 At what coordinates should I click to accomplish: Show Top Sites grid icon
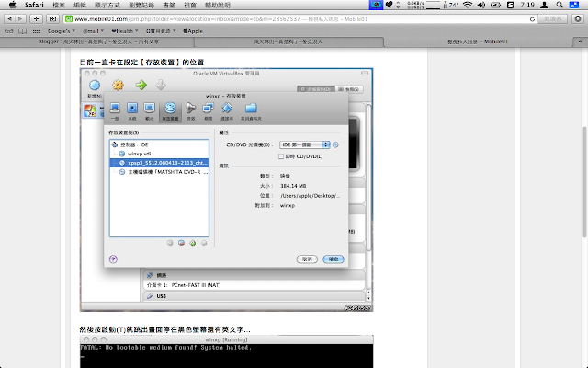[37, 31]
